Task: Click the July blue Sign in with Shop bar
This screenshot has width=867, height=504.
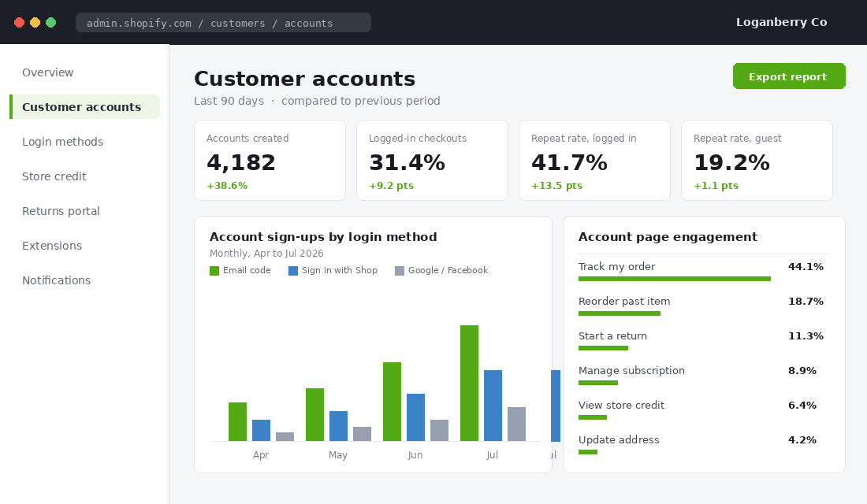Action: [493, 406]
